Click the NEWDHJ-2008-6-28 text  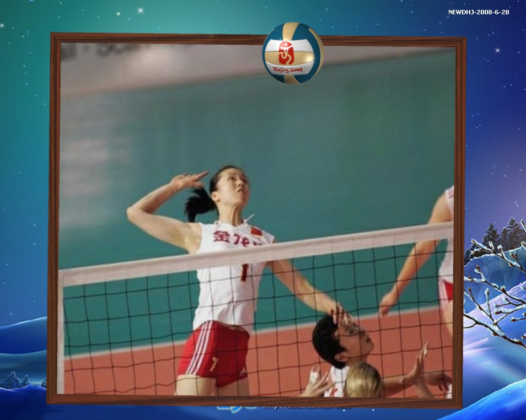[x=479, y=12]
